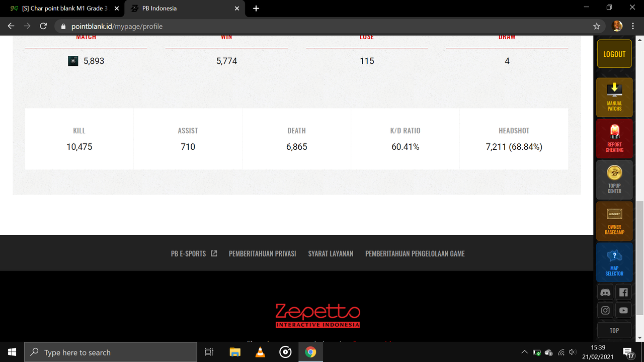Switch to the PB Indonesia tab
This screenshot has width=644, height=362.
coord(185,9)
